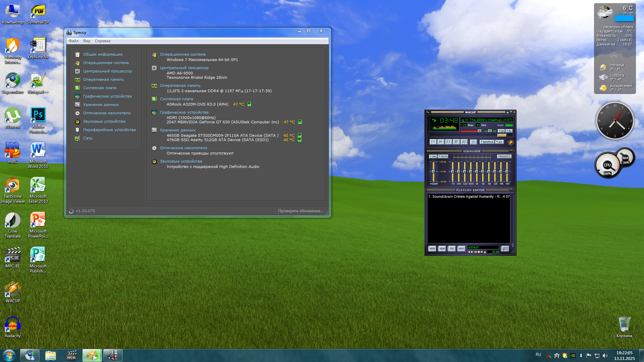Open the Central Processor section in the Speccy sidebar
The image size is (644, 362).
(107, 71)
